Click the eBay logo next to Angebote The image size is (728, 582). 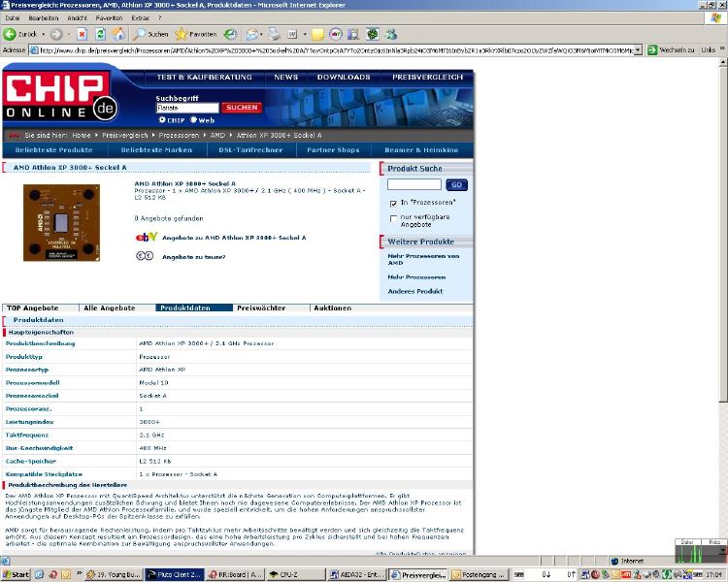147,237
